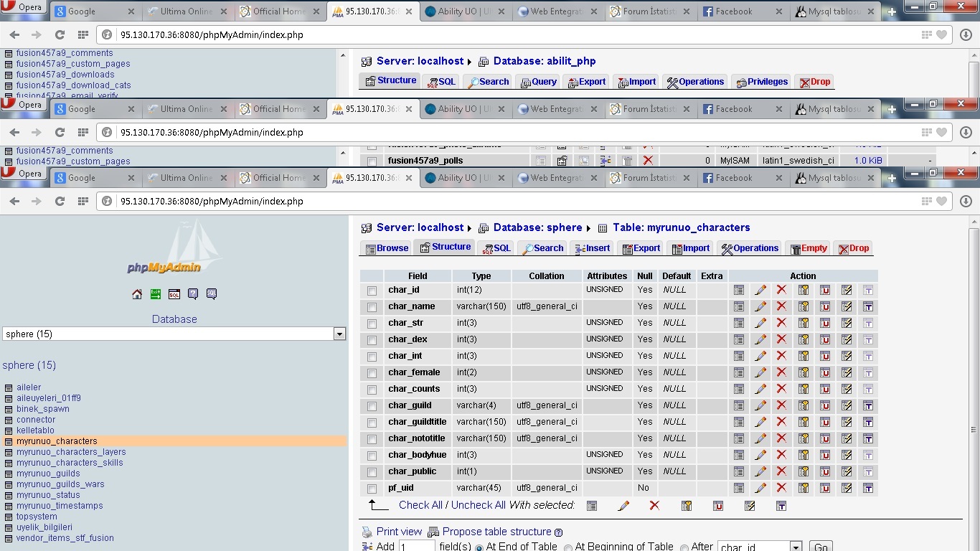Tick the char_id field checkbox
Viewport: 980px width, 551px height.
pos(372,291)
